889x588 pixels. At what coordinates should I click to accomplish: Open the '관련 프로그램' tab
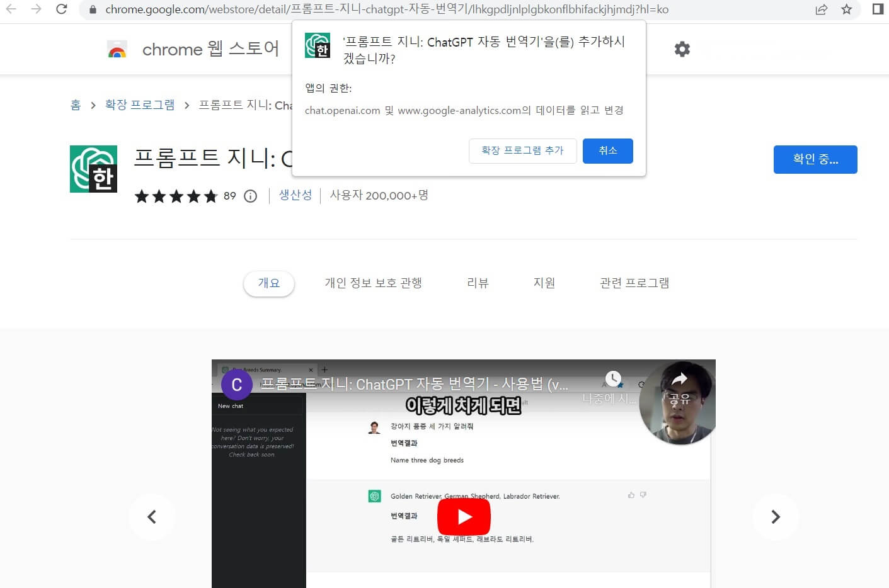[x=634, y=283]
